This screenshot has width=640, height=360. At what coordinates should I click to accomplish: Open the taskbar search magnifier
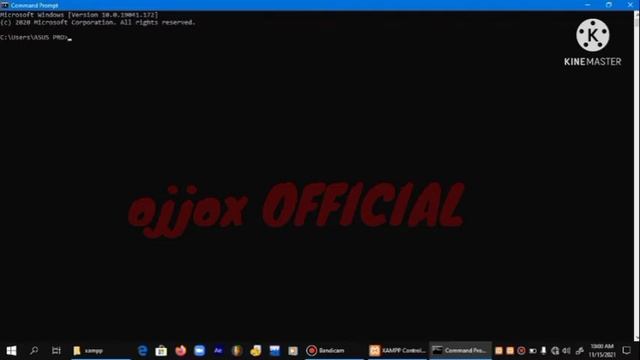[x=34, y=350]
